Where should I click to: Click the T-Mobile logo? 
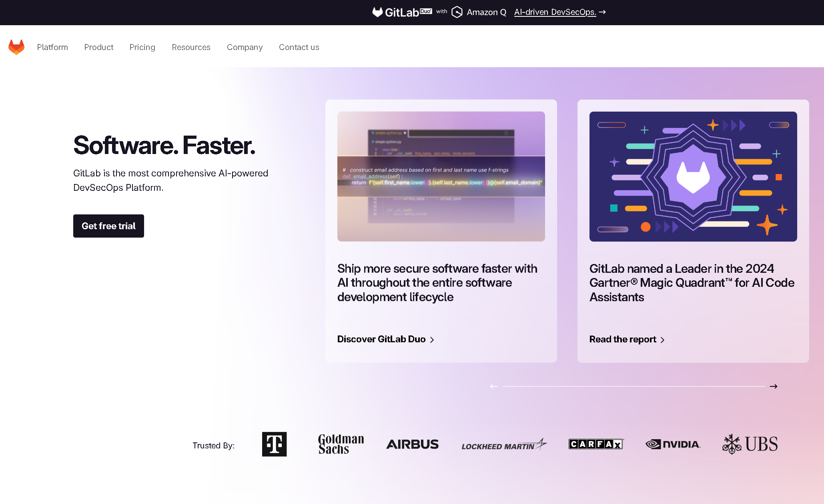click(274, 444)
